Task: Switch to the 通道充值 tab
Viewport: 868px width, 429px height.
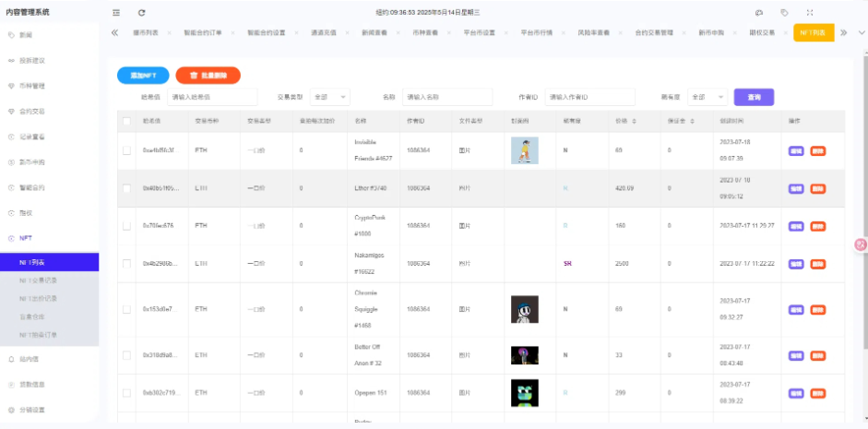Action: [x=323, y=32]
